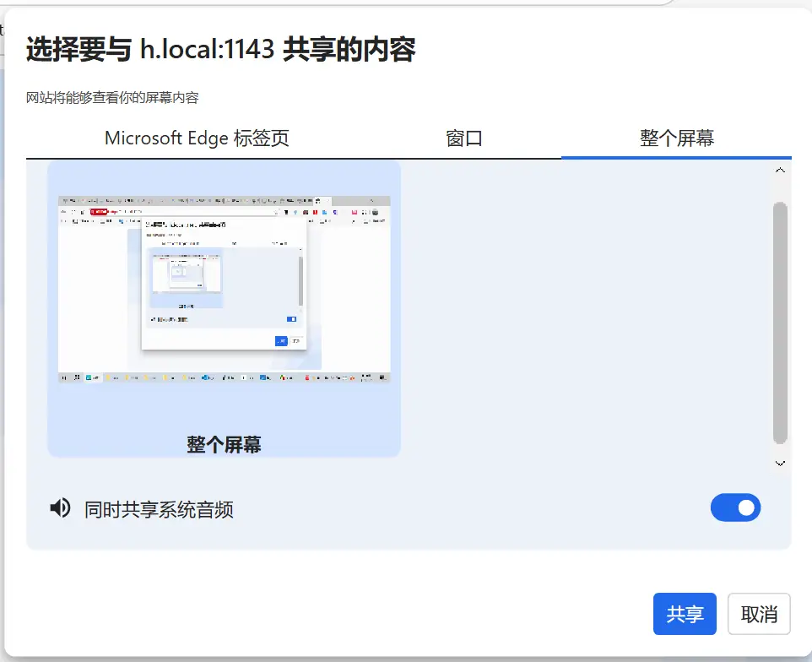Image resolution: width=812 pixels, height=662 pixels.
Task: Click the blank footer area left of 共享
Action: click(x=338, y=614)
